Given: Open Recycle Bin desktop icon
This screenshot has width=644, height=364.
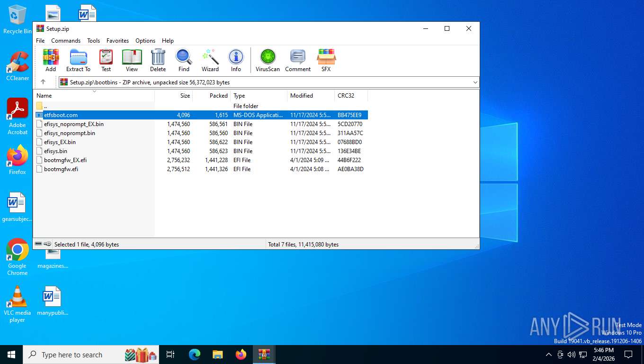Looking at the screenshot, I should (x=18, y=20).
